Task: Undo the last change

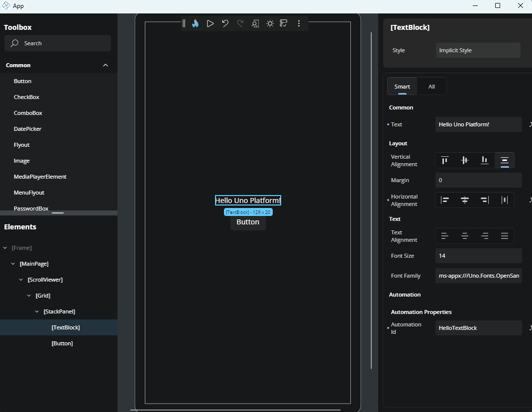Action: tap(225, 23)
